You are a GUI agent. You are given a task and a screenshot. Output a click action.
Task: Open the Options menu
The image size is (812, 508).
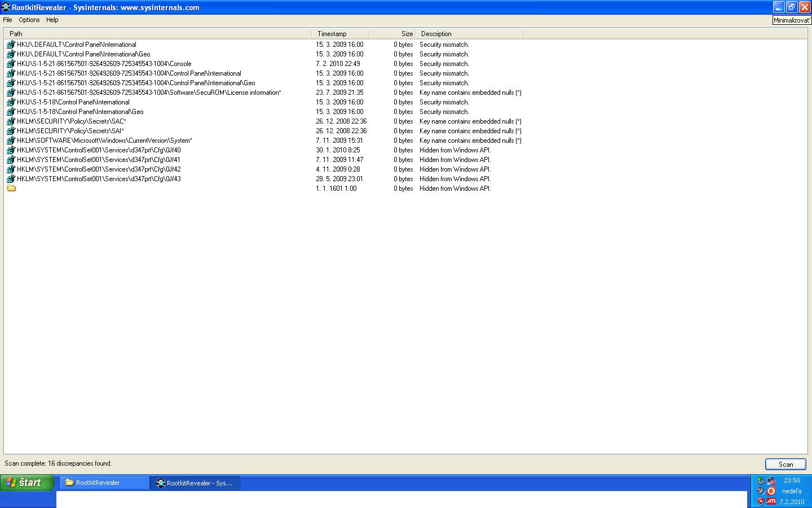point(29,20)
